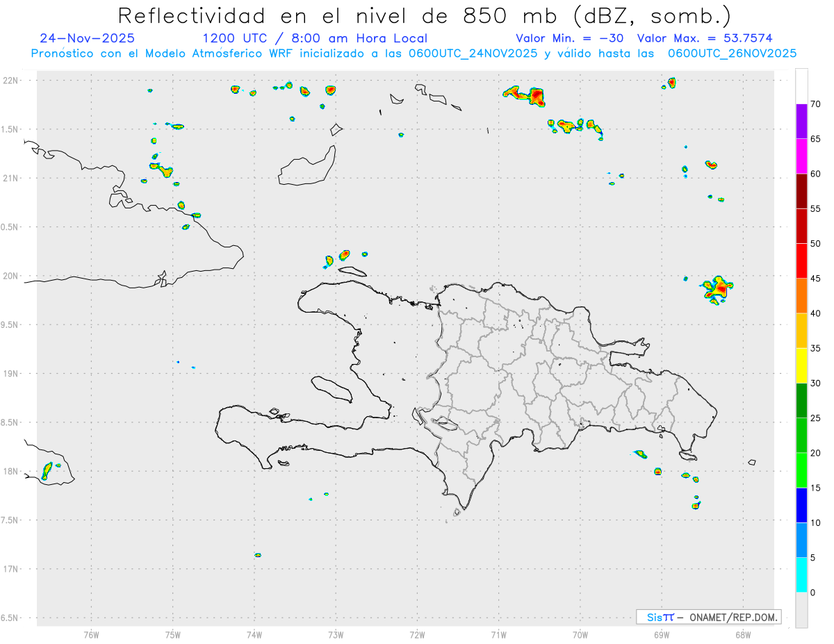Pick the 25–30 dBZ dark green band
834x644 pixels.
point(801,401)
